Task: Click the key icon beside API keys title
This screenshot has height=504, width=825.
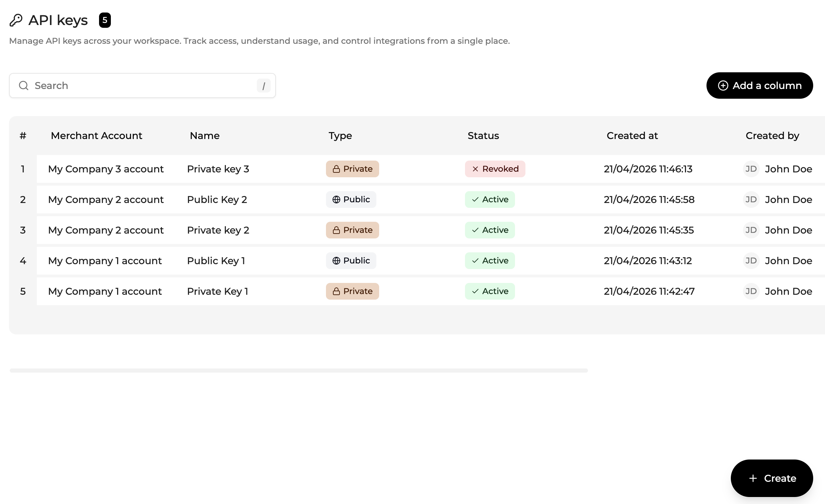Action: [x=16, y=20]
